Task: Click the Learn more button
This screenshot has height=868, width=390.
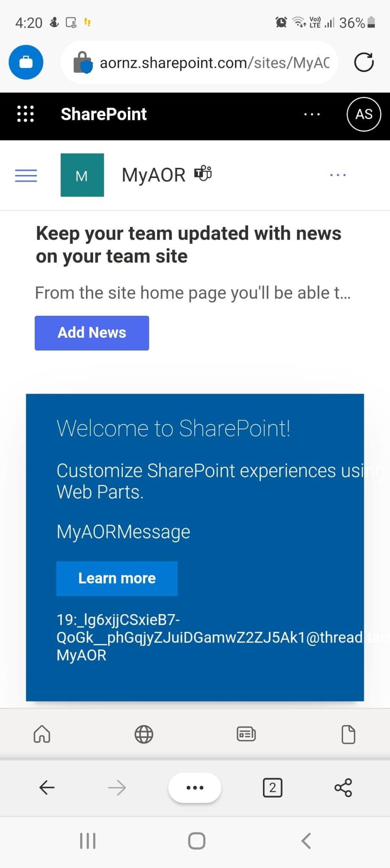Action: [x=117, y=579]
